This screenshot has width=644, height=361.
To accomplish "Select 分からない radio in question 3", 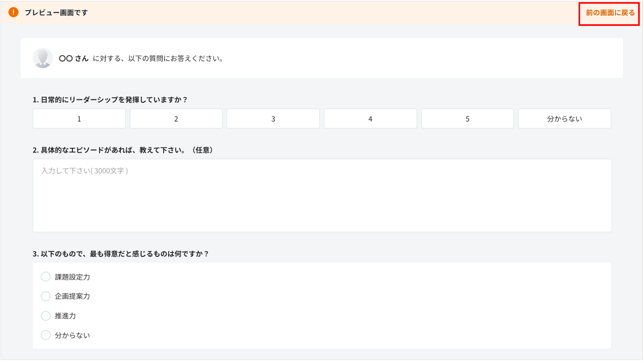I will pyautogui.click(x=46, y=335).
